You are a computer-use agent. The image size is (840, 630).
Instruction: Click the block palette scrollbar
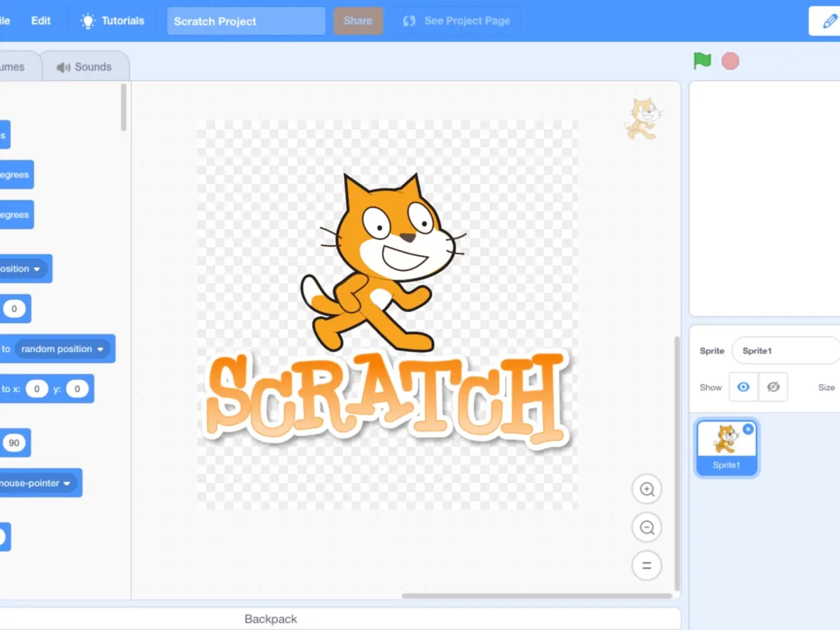[x=124, y=107]
